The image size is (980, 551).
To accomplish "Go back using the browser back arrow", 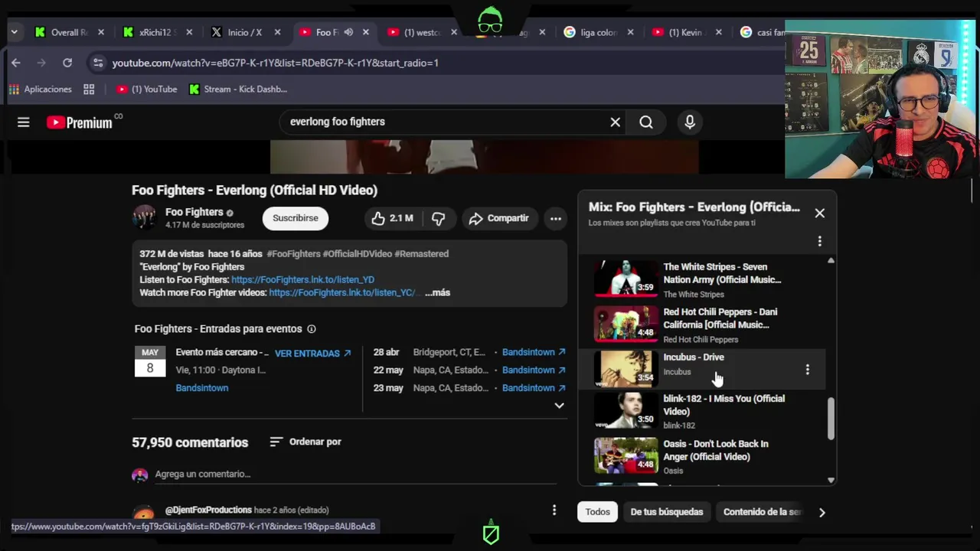I will [x=16, y=63].
